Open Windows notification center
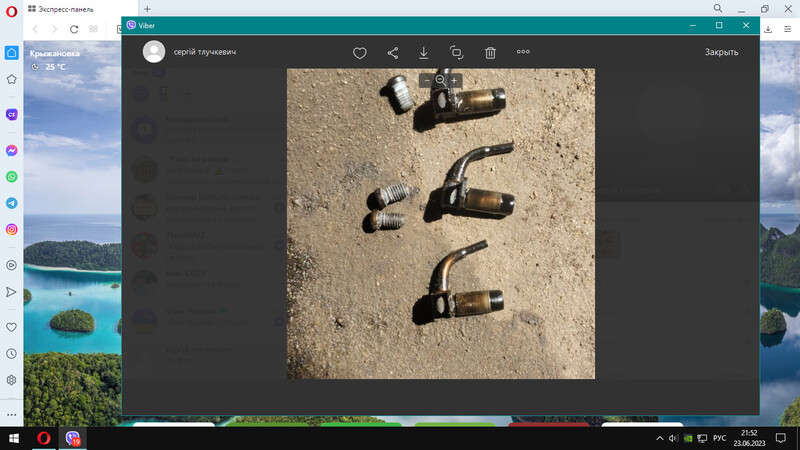The image size is (800, 450). point(781,438)
